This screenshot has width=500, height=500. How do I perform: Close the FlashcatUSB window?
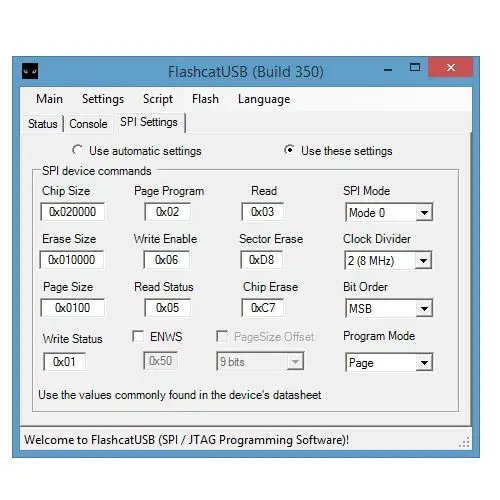coord(450,67)
